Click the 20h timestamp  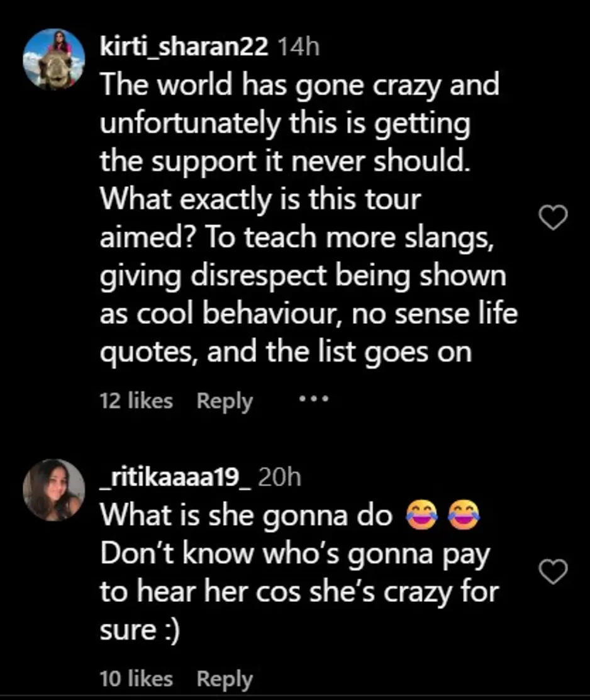280,478
